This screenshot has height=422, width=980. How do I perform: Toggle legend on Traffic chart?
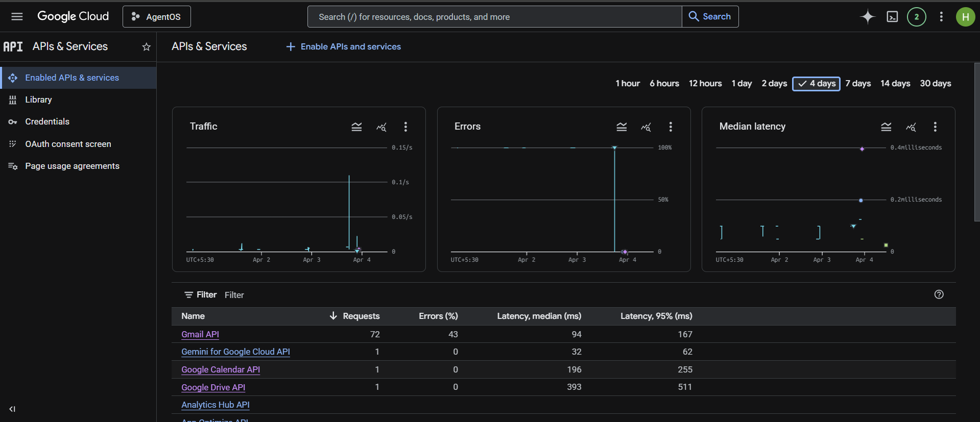[x=356, y=127]
